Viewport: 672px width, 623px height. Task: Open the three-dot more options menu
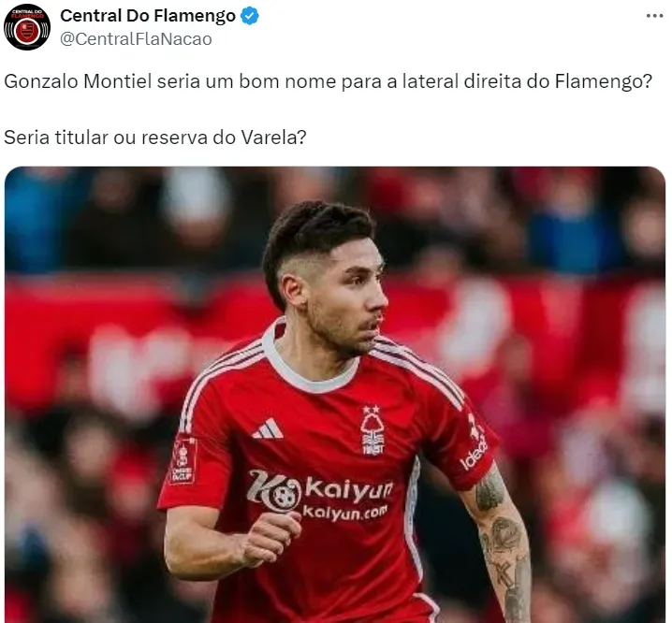point(654,16)
